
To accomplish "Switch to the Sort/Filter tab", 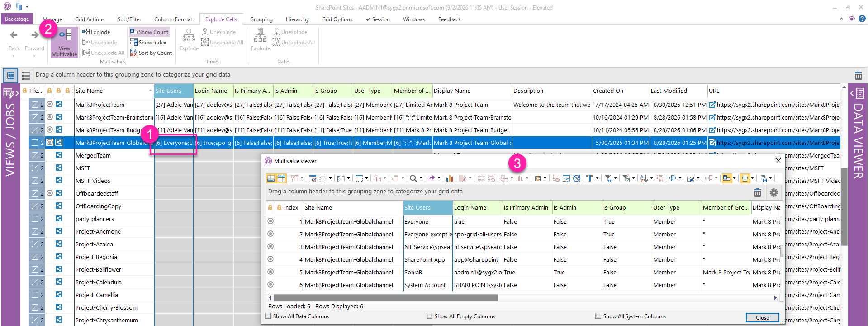I will point(129,19).
